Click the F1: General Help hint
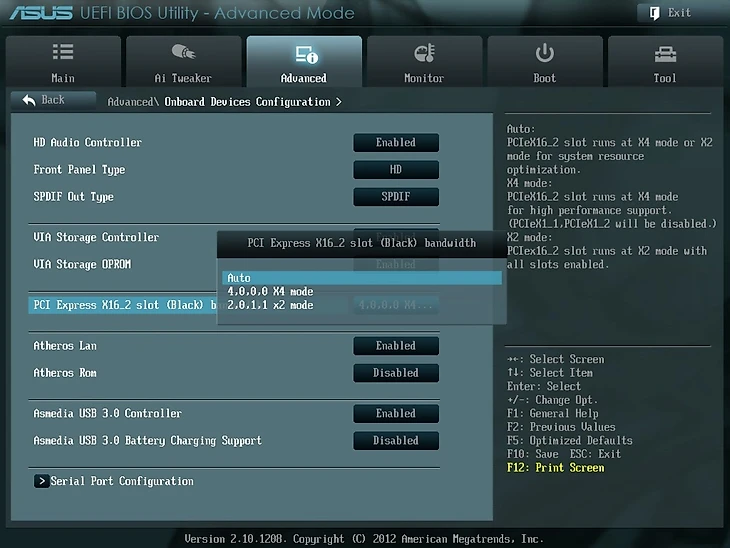 tap(553, 413)
